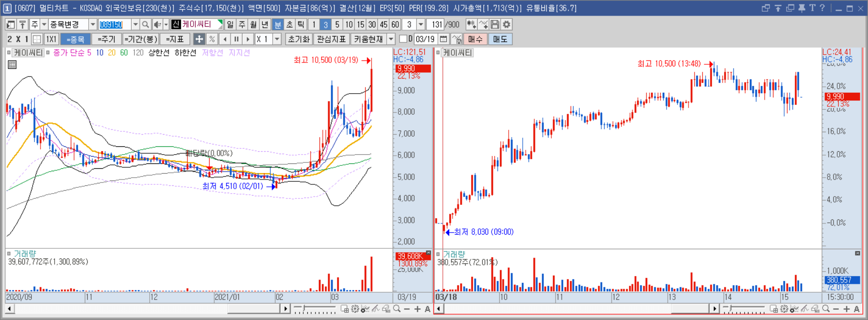Click the zoom magnifier under right chart
Viewport: 868px width, 320px height.
826,309
